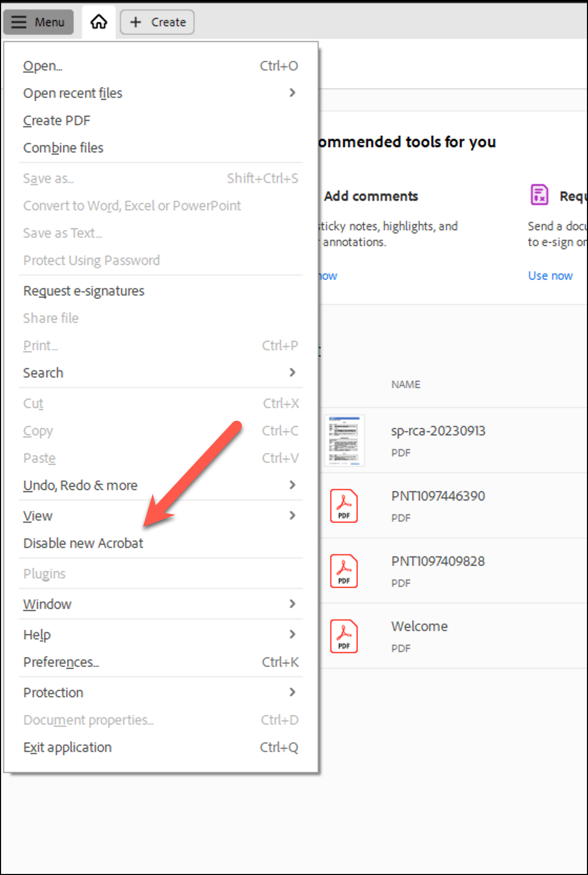Click PNT1097409828 file name
Viewport: 588px width, 875px height.
point(438,561)
